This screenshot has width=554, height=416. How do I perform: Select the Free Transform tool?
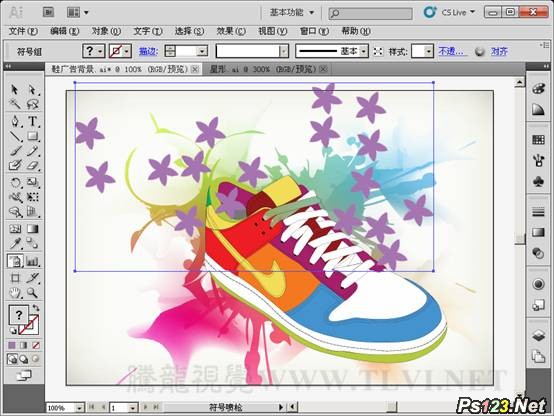tap(32, 197)
